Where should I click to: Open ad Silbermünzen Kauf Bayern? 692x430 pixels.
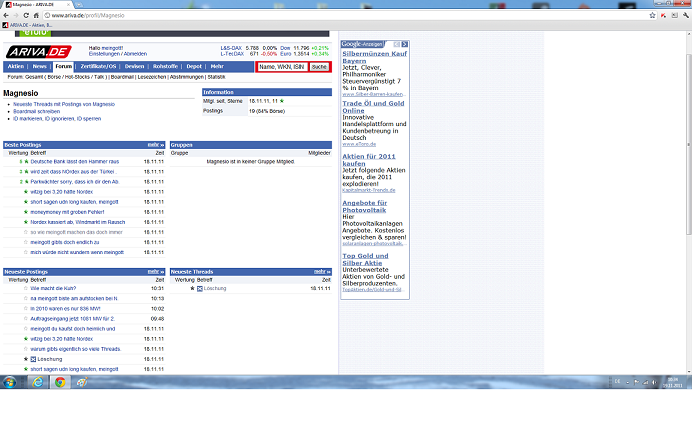[375, 57]
